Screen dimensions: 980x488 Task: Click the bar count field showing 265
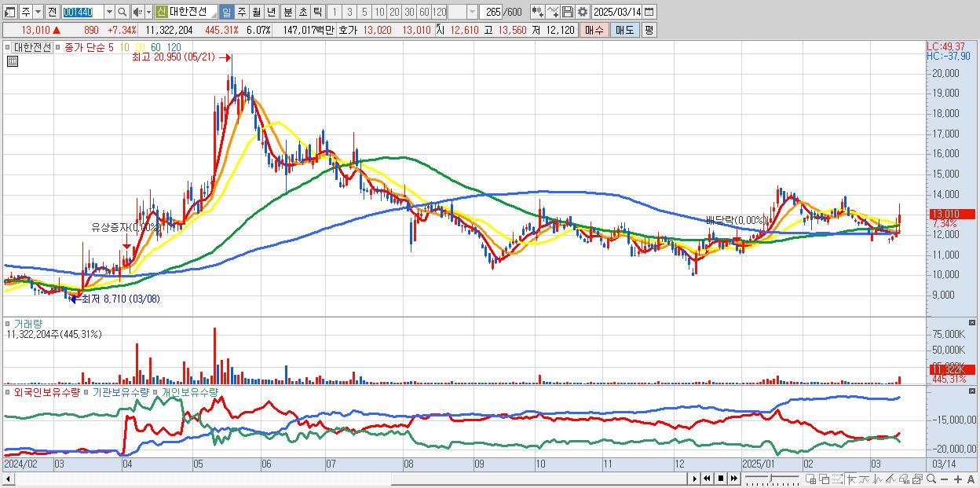point(491,12)
